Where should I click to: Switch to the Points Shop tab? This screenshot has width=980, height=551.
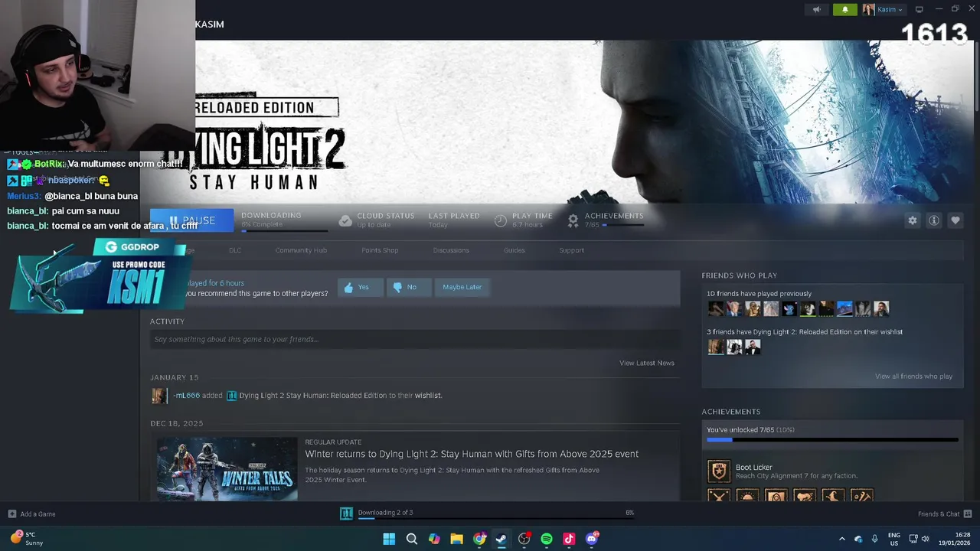click(380, 250)
